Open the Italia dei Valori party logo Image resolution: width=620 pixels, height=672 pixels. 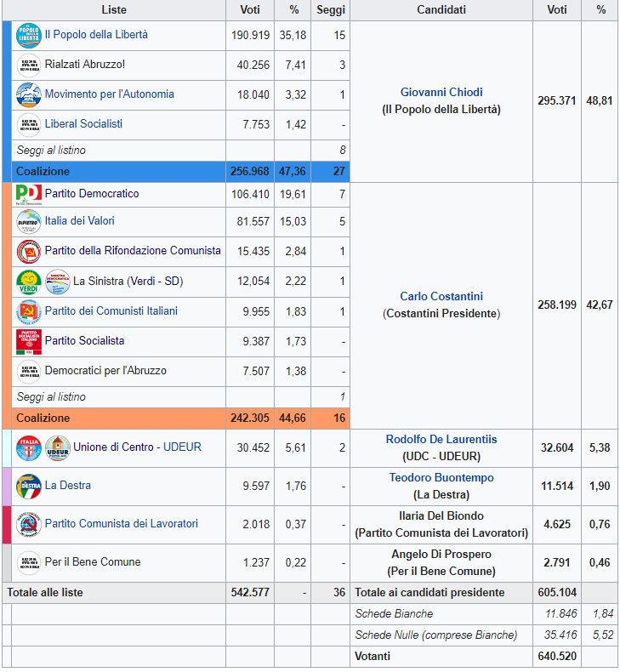(29, 221)
